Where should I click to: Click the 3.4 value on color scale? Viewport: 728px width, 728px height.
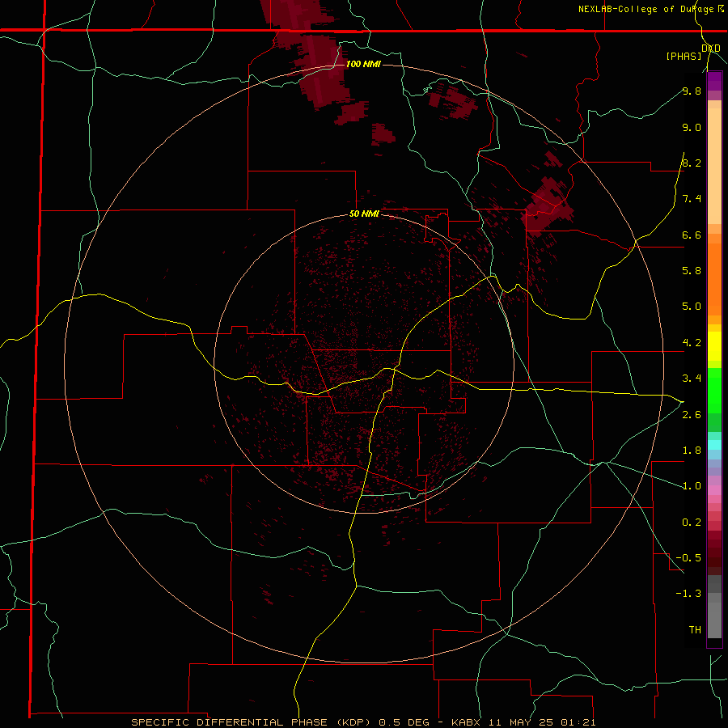[x=692, y=379]
